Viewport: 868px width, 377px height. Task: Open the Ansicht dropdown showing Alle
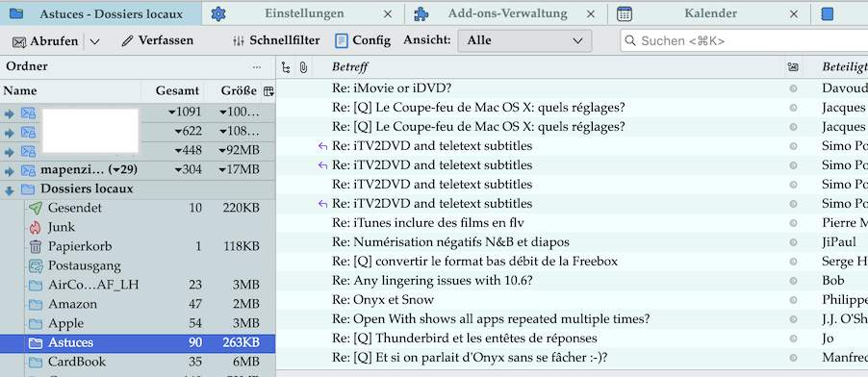tap(524, 40)
